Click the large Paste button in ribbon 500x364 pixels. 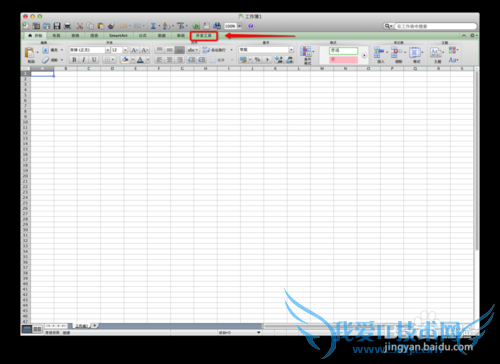30,55
